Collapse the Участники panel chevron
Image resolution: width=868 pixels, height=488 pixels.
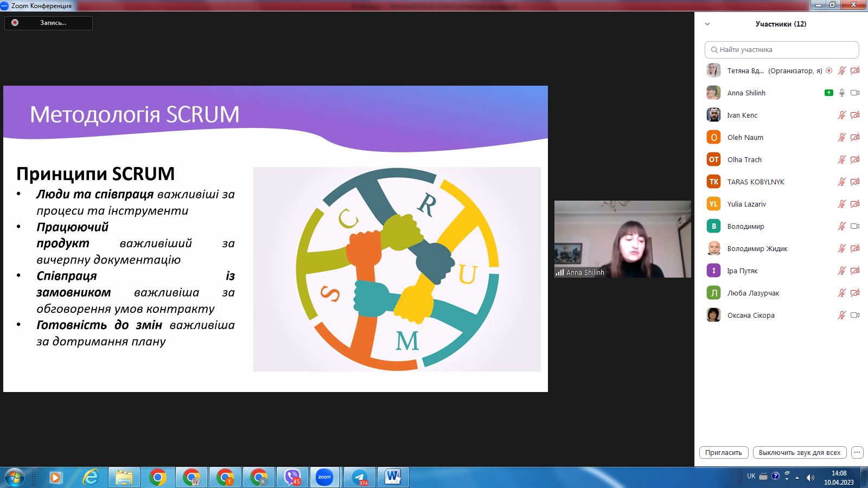(x=707, y=24)
